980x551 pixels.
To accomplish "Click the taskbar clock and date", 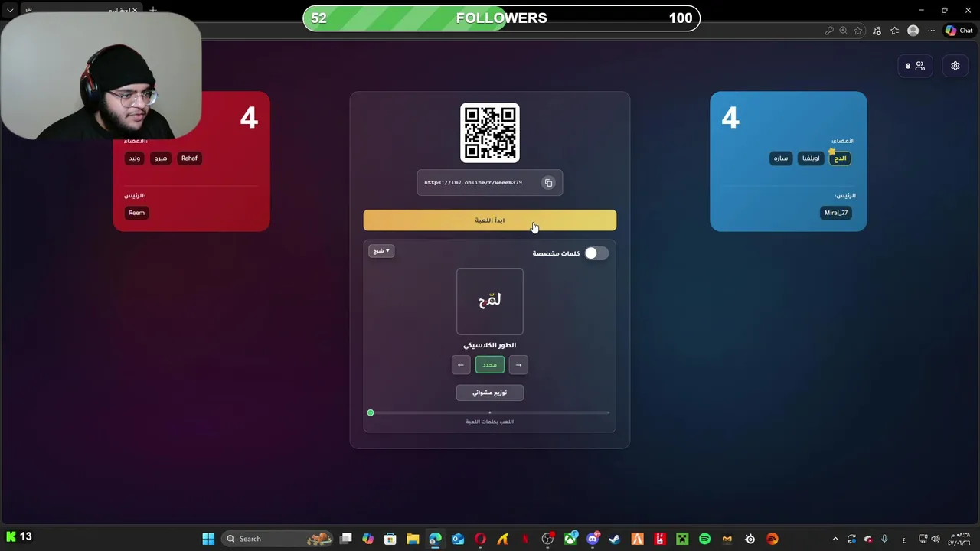I will coord(960,539).
